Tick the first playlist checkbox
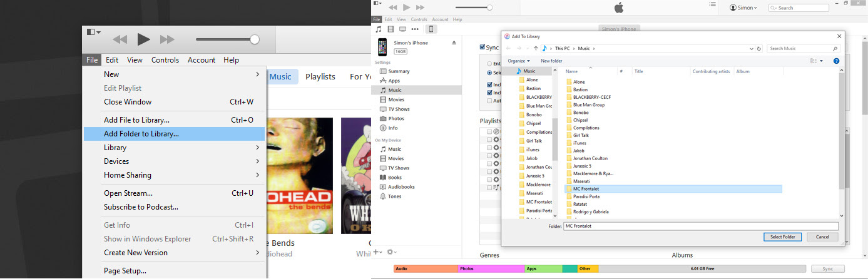 coord(489,131)
